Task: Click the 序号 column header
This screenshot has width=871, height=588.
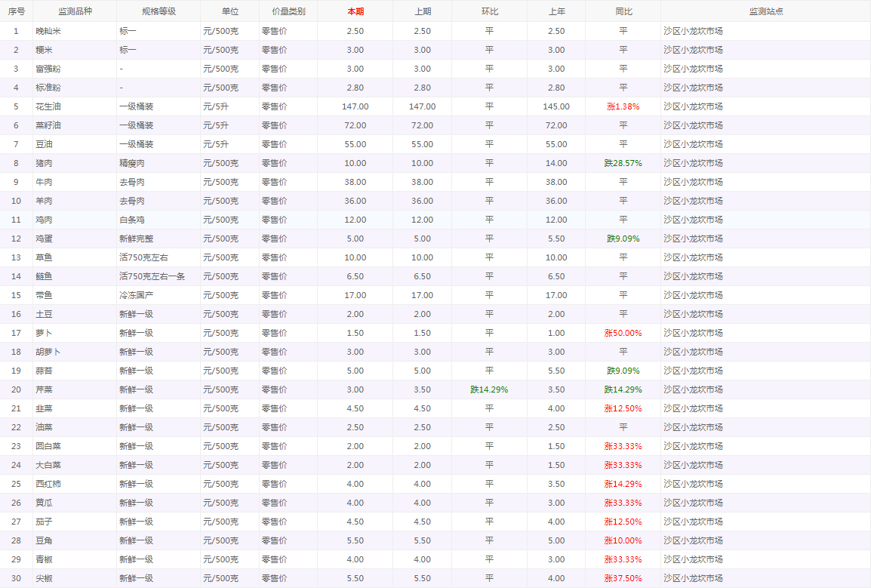Action: (x=16, y=11)
